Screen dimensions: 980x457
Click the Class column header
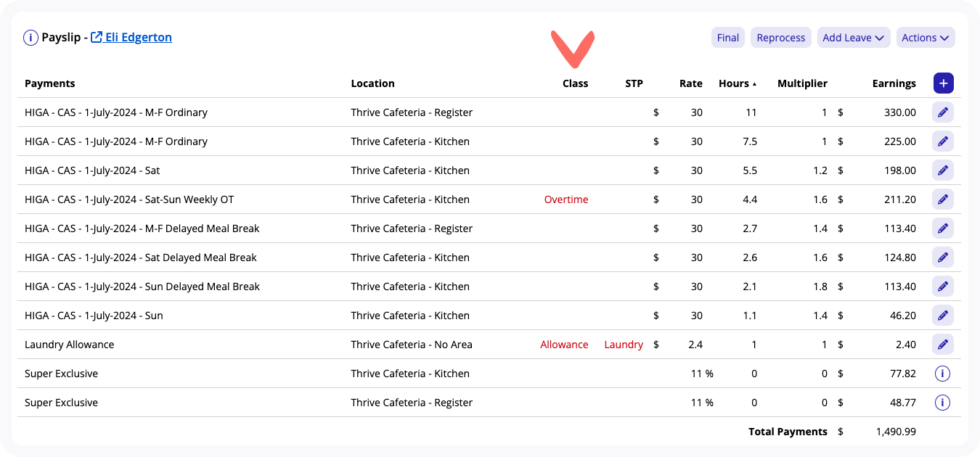click(x=575, y=83)
